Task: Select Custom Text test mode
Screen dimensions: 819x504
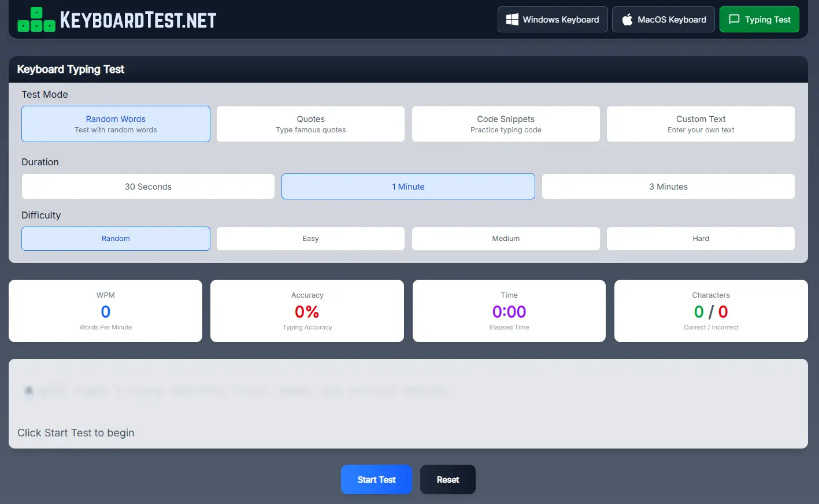Action: (x=701, y=124)
